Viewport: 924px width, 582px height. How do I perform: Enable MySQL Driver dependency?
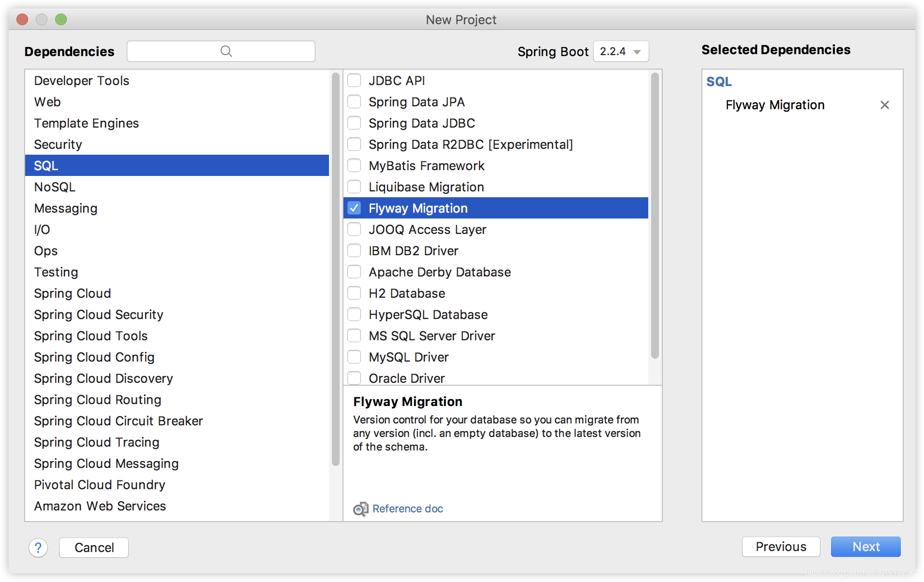(354, 357)
